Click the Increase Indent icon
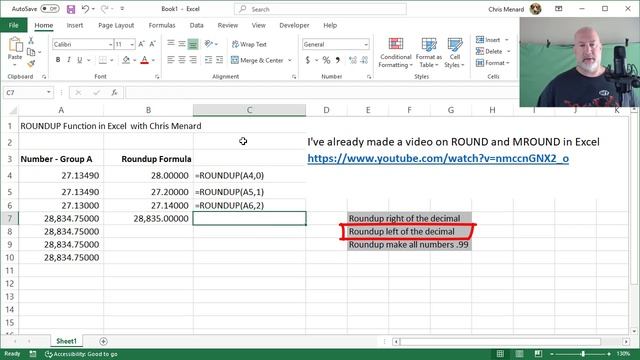Screen dimensions: 640x360 (x=220, y=60)
